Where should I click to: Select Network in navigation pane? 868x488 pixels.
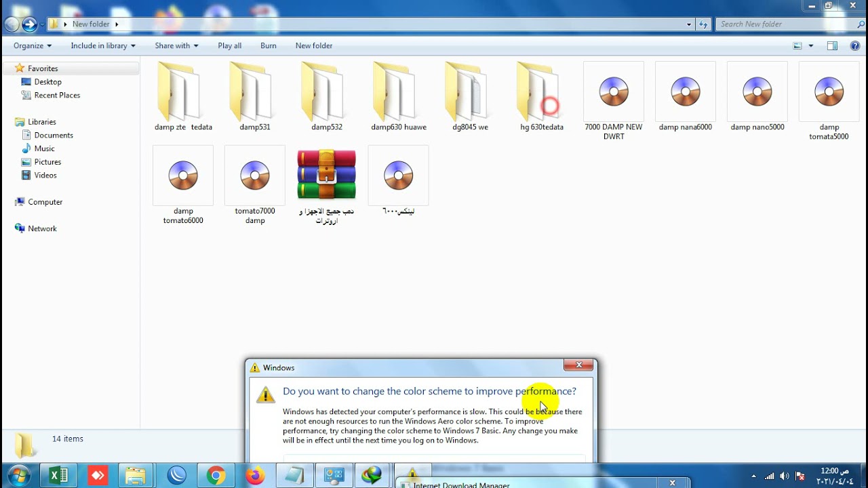coord(42,229)
